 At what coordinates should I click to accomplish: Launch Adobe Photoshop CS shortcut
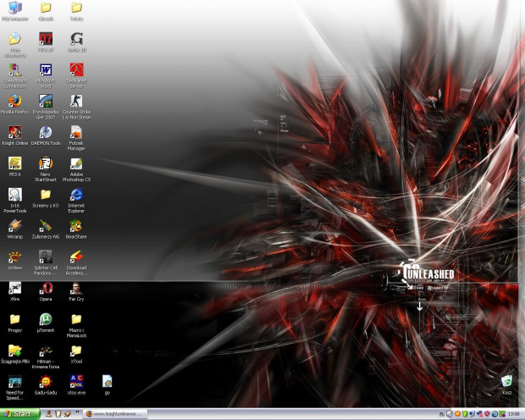[77, 169]
